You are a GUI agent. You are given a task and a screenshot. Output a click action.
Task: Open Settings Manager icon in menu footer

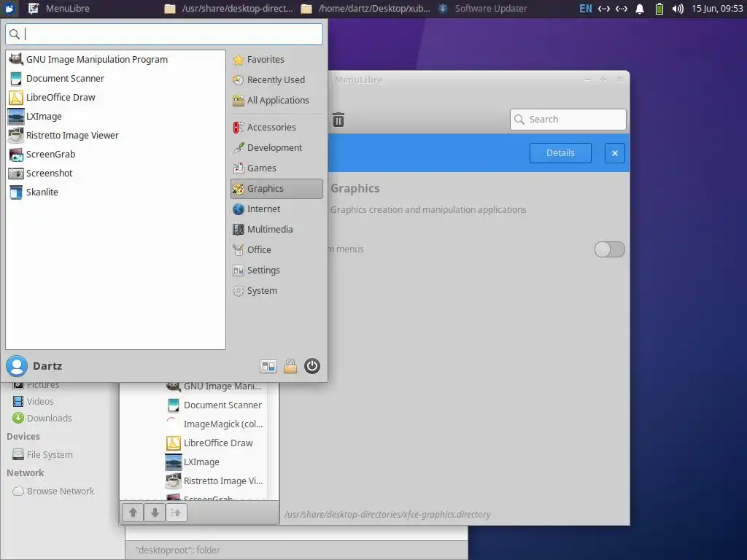point(268,366)
